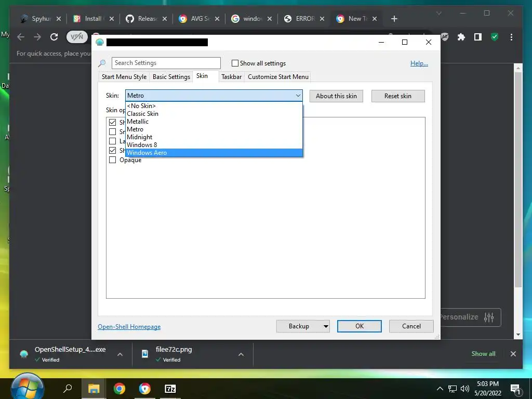The image size is (532, 399).
Task: Click Show all downloads
Action: (483, 353)
